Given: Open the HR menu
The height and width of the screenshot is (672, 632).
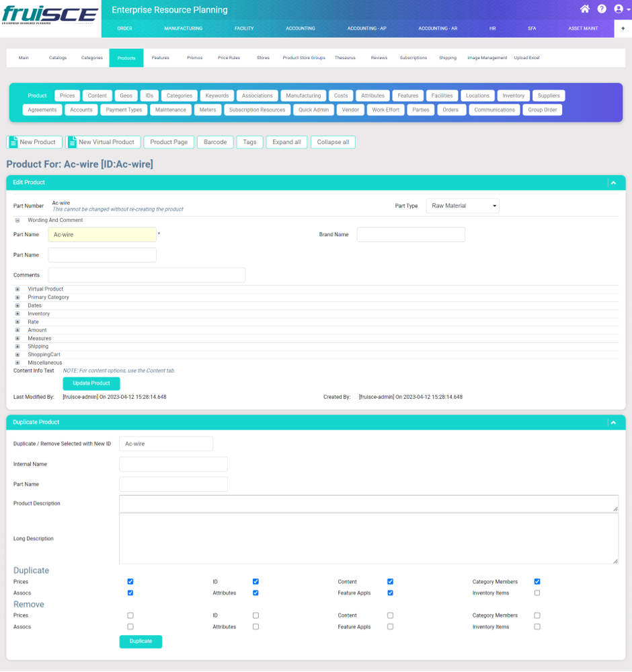Looking at the screenshot, I should click(x=493, y=28).
